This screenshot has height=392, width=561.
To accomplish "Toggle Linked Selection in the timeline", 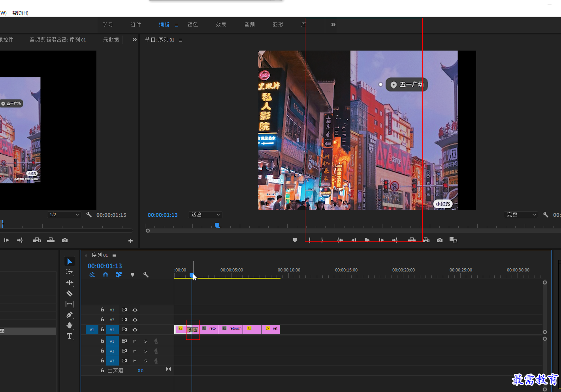I will pyautogui.click(x=119, y=275).
